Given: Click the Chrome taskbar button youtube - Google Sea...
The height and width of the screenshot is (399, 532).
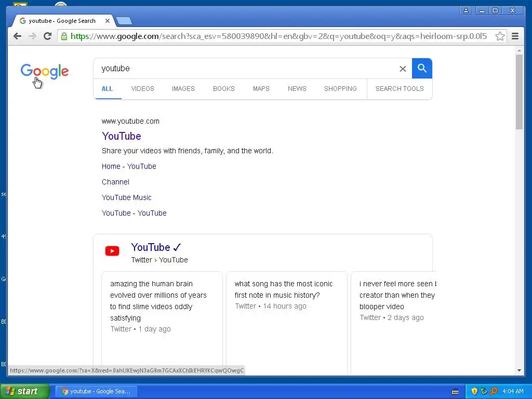Looking at the screenshot, I should pos(96,391).
